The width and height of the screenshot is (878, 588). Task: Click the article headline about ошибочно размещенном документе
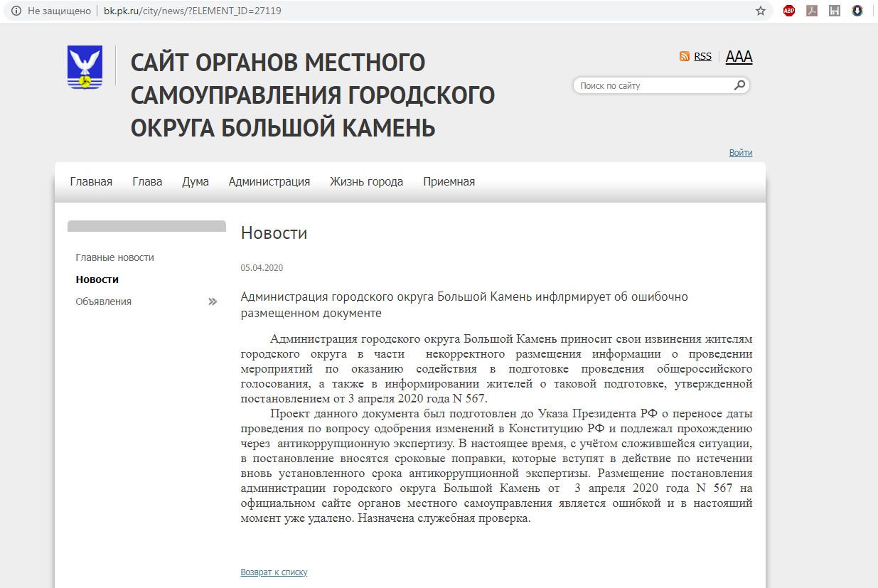point(464,304)
